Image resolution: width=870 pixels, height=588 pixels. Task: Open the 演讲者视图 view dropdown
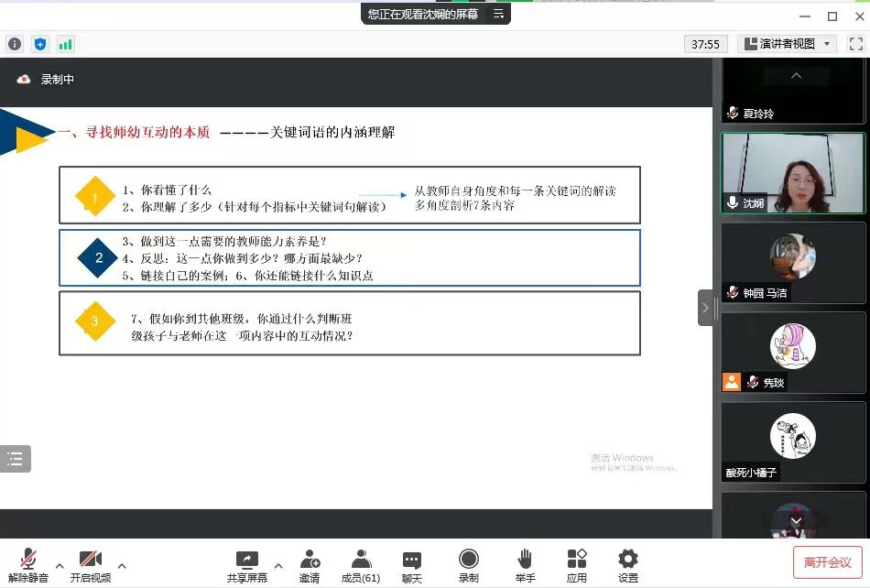point(788,44)
